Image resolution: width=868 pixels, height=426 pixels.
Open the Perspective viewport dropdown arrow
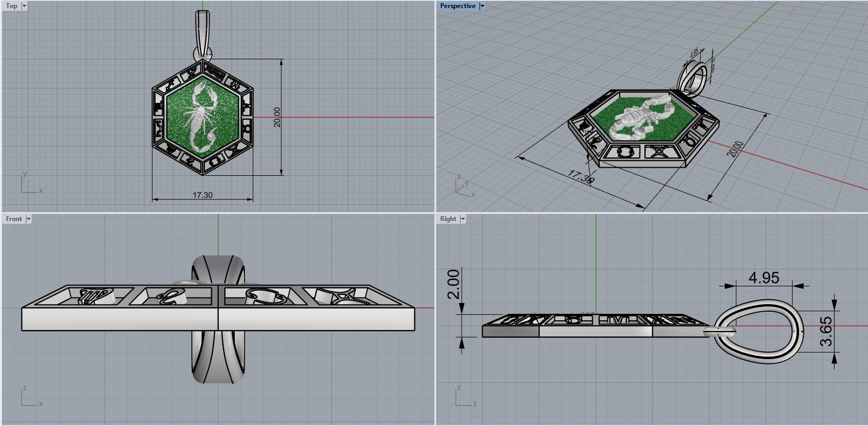click(482, 6)
